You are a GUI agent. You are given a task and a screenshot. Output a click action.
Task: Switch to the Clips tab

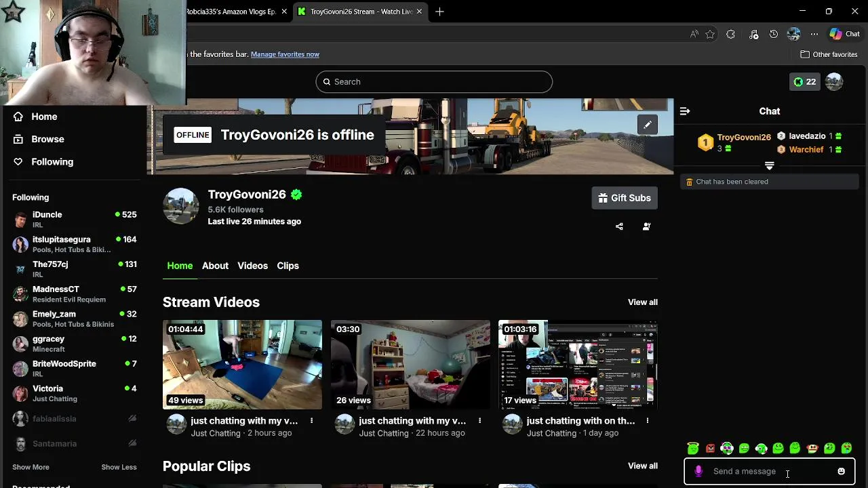pos(288,266)
